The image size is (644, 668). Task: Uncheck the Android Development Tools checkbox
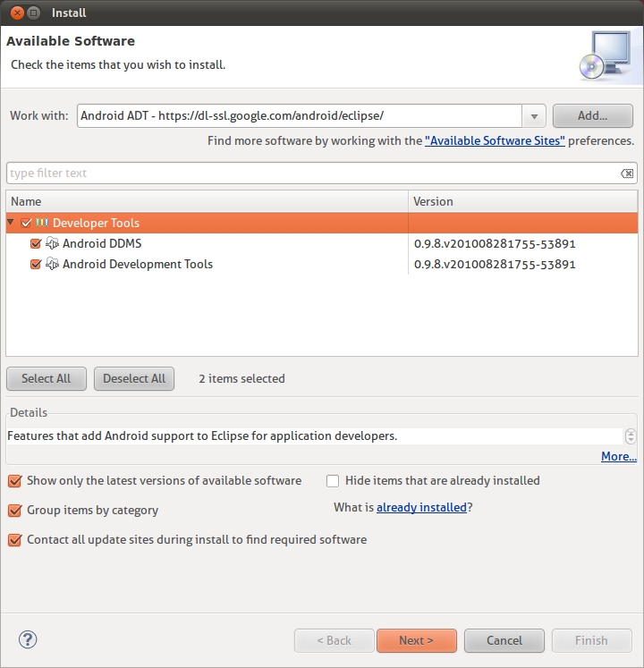pos(36,264)
